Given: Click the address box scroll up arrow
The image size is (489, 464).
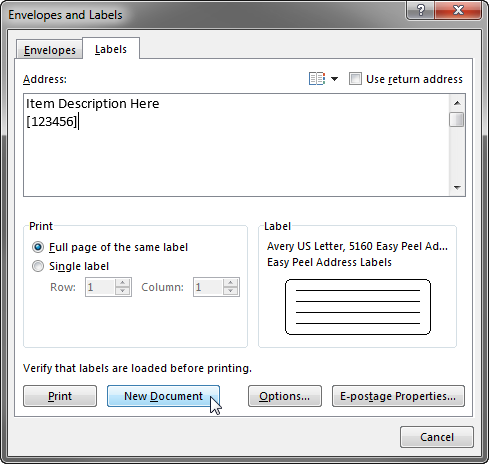Looking at the screenshot, I should point(457,103).
